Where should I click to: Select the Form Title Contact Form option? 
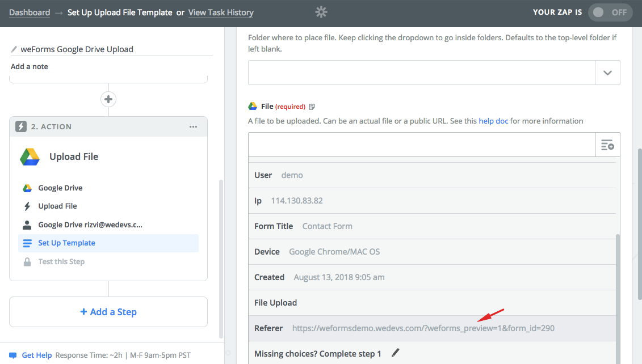[x=432, y=226]
